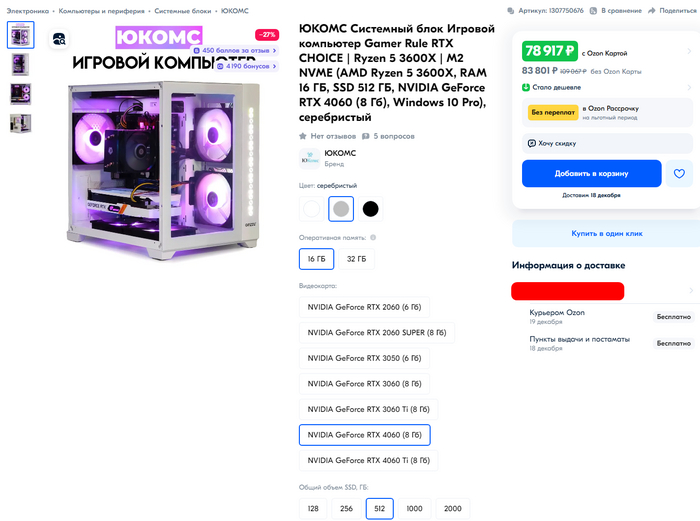The image size is (700, 521).
Task: Click Добавить в корзину button
Action: tap(592, 174)
